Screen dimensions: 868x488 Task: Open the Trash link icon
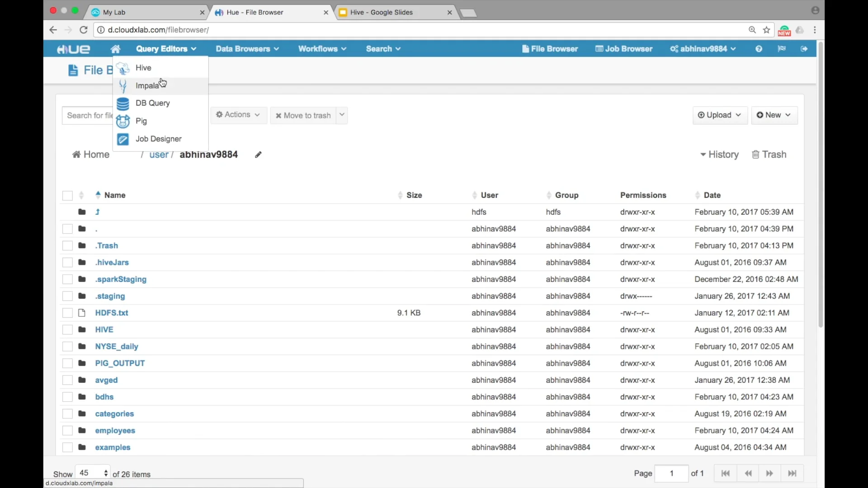point(769,155)
